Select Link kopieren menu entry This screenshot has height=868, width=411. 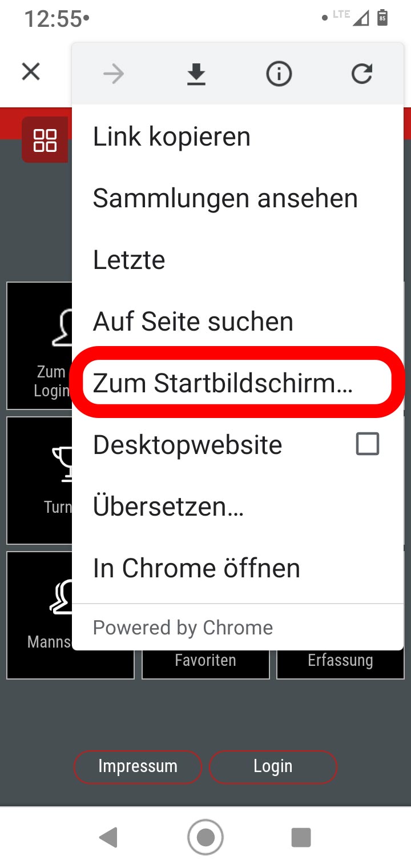[237, 136]
